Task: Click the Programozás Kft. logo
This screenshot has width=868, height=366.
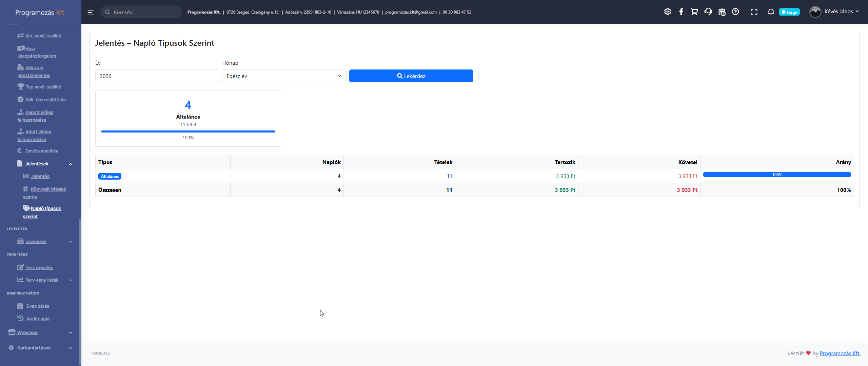Action: pos(40,13)
